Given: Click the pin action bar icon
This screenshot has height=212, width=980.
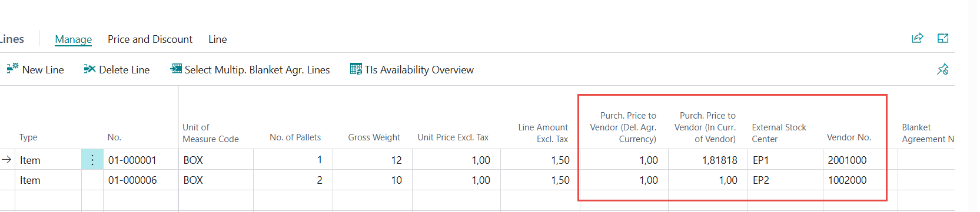Looking at the screenshot, I should point(943,69).
